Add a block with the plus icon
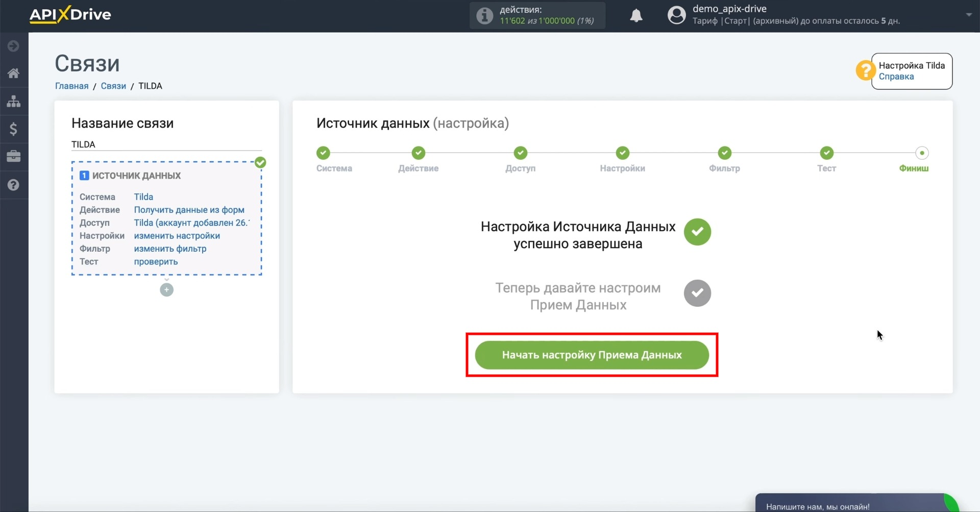 click(x=166, y=290)
